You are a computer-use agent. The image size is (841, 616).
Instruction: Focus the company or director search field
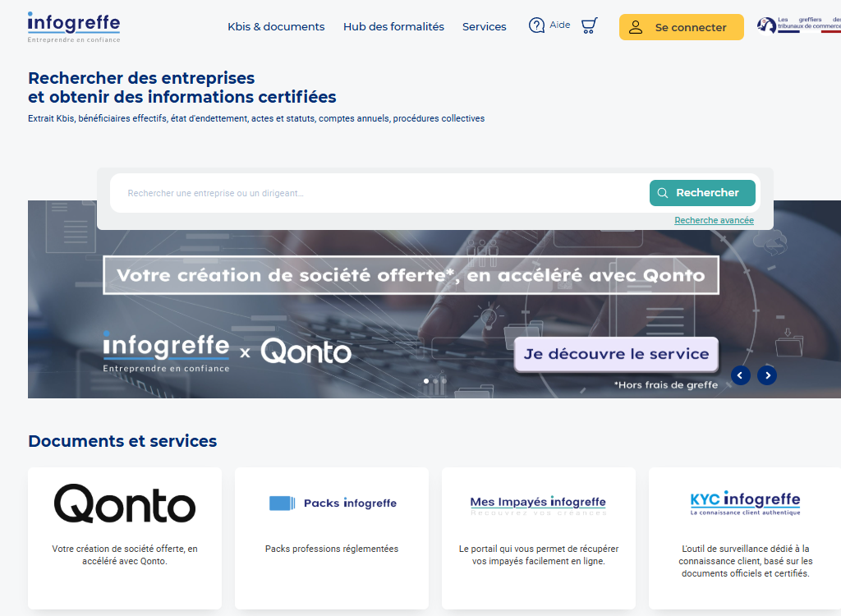(378, 193)
